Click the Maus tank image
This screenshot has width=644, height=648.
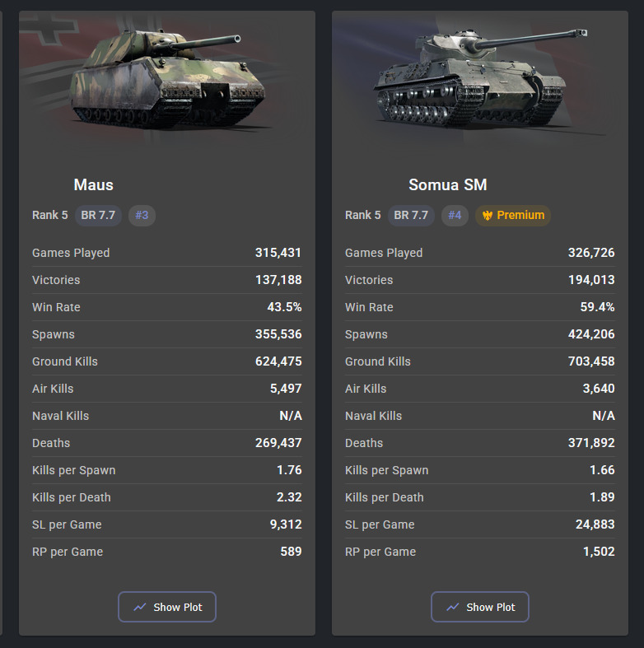(167, 78)
